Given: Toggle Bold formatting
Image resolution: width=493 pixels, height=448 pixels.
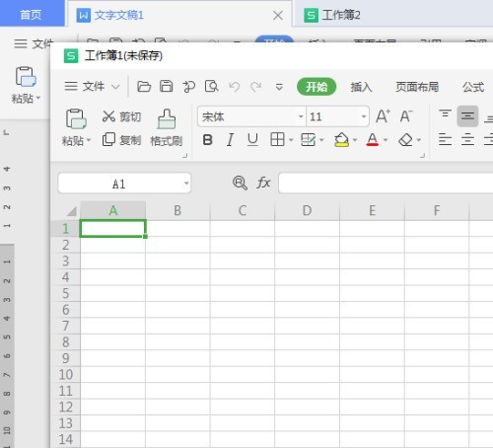Looking at the screenshot, I should 207,140.
